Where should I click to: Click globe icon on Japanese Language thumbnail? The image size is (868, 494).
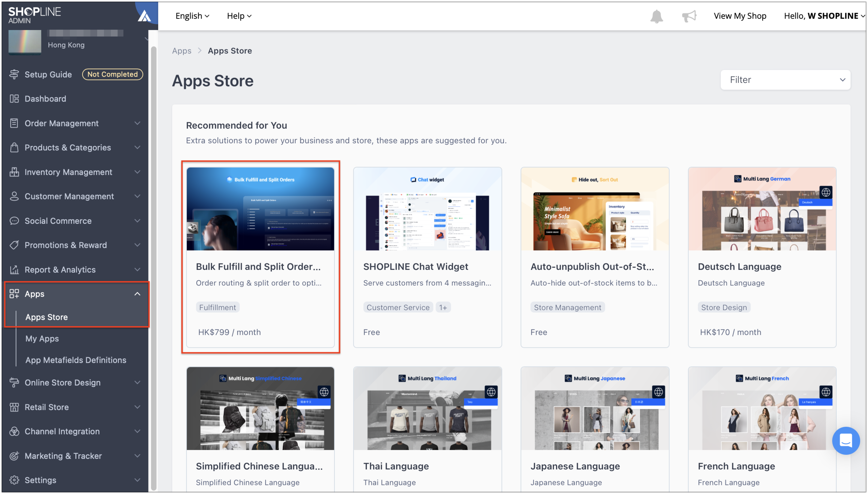tap(658, 392)
